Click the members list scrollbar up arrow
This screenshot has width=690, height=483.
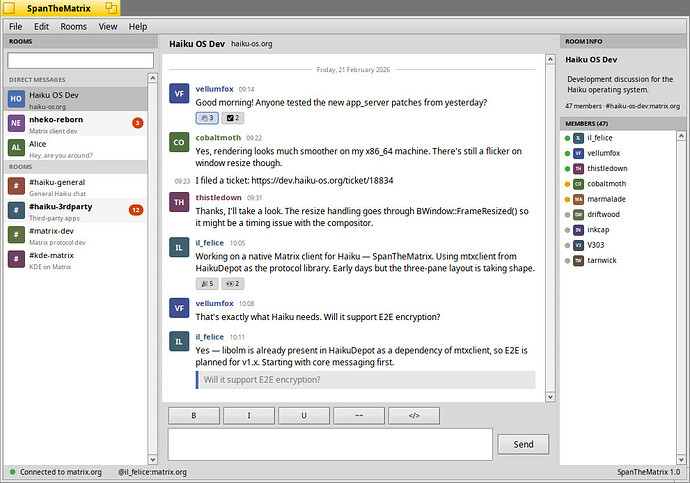tap(681, 136)
